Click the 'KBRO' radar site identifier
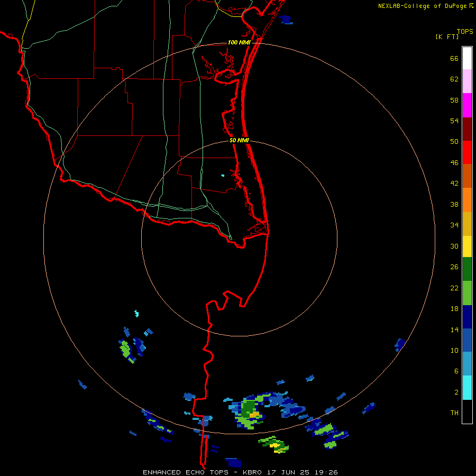The image size is (476, 476). (252, 472)
